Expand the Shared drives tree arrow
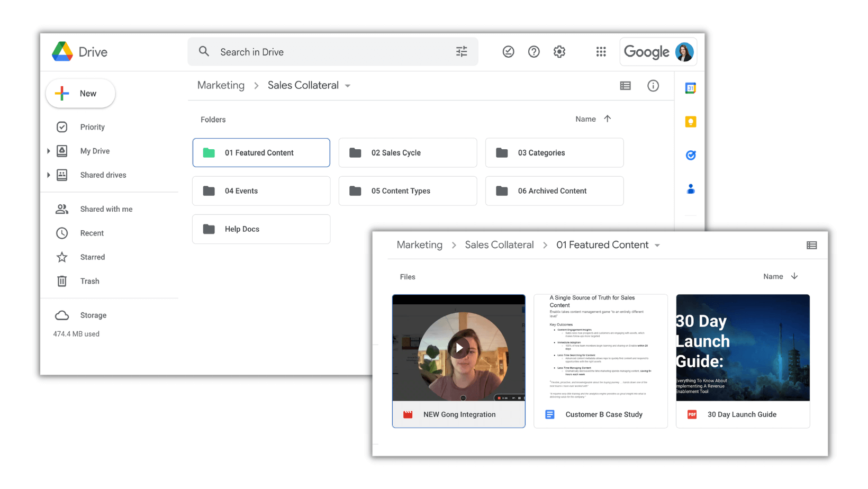The width and height of the screenshot is (868, 489). click(x=49, y=175)
